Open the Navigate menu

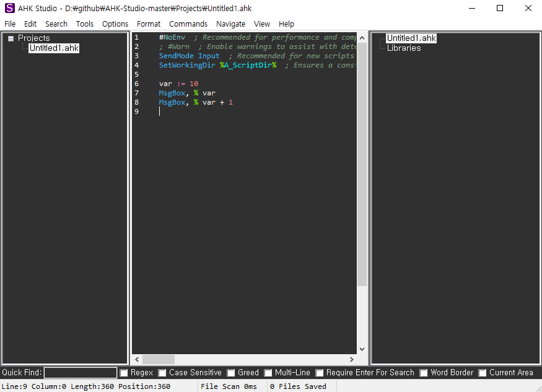[x=230, y=24]
